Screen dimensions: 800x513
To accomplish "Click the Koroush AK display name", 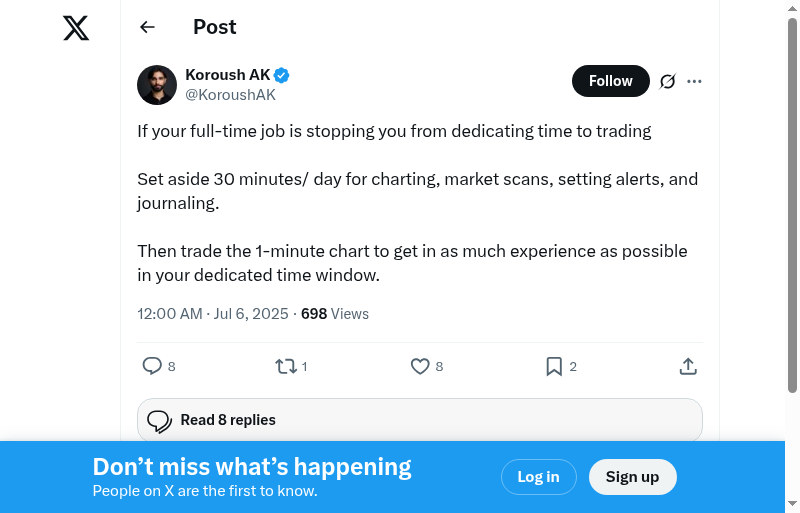I will pos(228,75).
